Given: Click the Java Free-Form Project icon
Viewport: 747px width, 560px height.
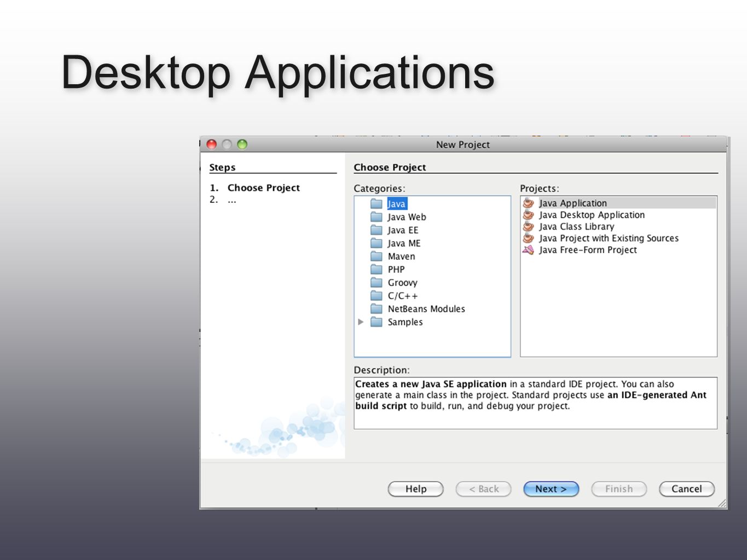Looking at the screenshot, I should (x=528, y=250).
